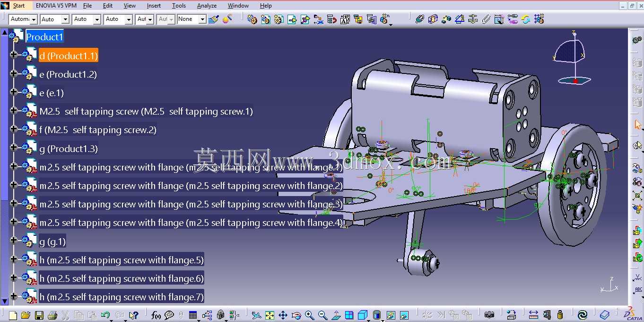This screenshot has height=322, width=644.
Task: Click the Zoom Out magnifier
Action: (x=322, y=315)
